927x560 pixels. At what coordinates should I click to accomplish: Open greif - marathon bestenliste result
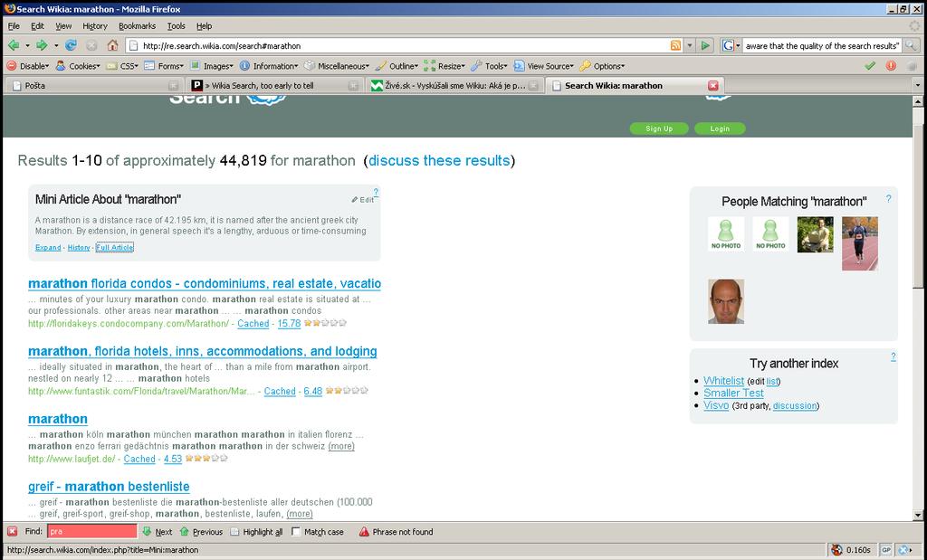coord(109,487)
